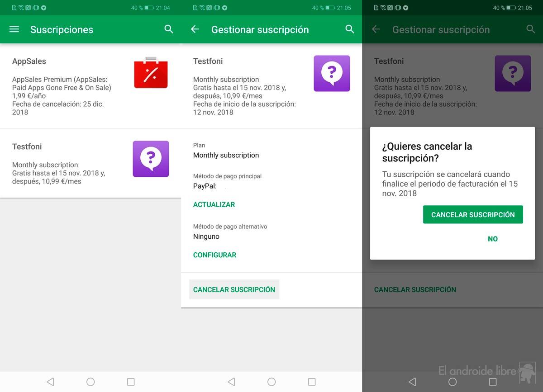Tap the battery icon in middle status bar
The width and height of the screenshot is (543, 392).
[330, 8]
